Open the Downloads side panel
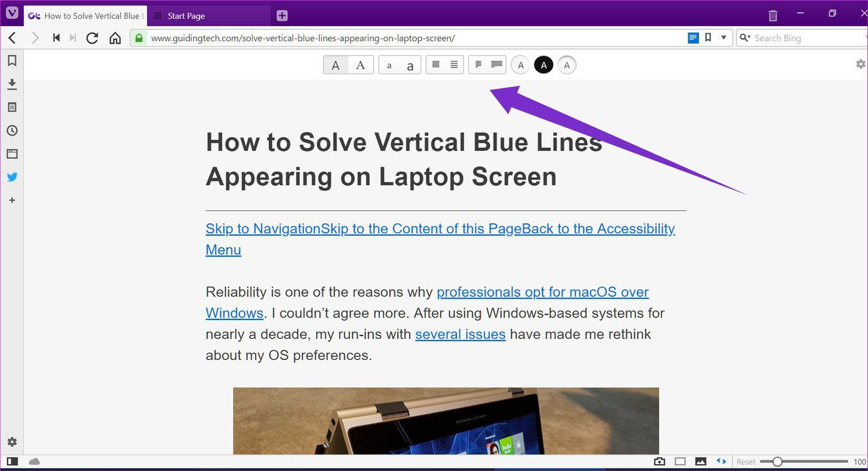 [x=12, y=84]
